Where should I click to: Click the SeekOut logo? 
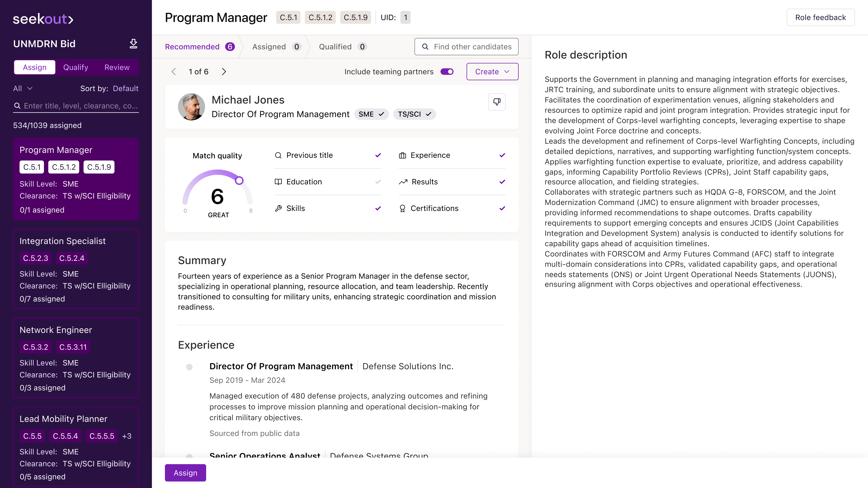point(43,19)
